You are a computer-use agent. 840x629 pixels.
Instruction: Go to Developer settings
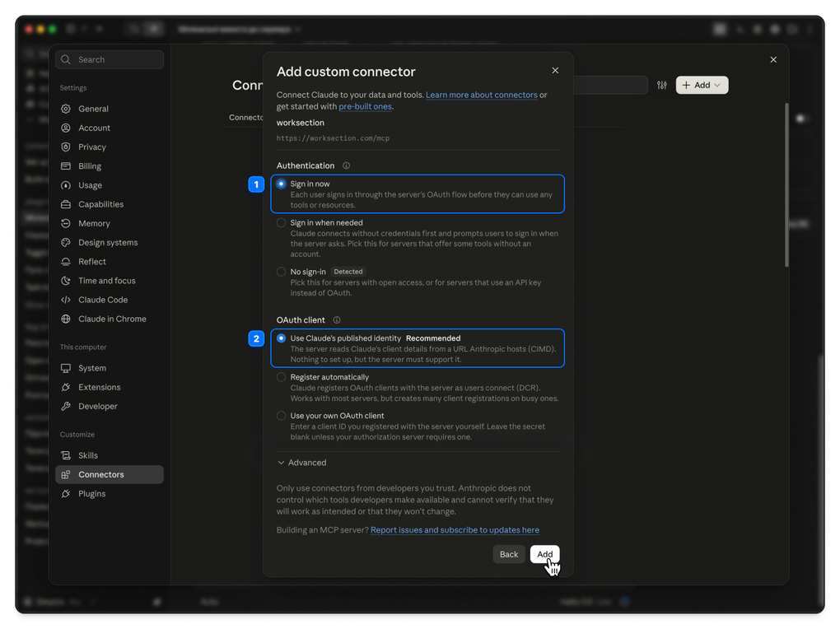click(110, 406)
